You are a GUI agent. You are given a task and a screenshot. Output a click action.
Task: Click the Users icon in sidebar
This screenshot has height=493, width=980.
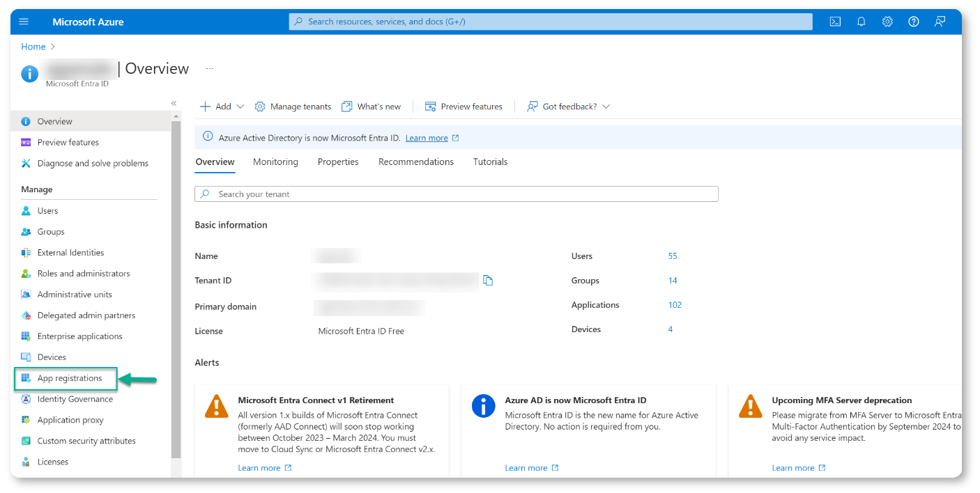26,211
